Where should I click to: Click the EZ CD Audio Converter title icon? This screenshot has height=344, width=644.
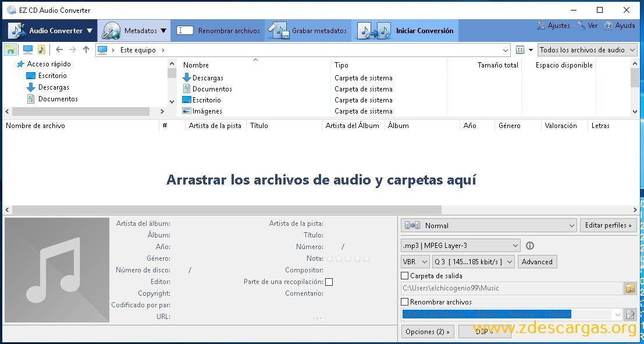[x=12, y=10]
